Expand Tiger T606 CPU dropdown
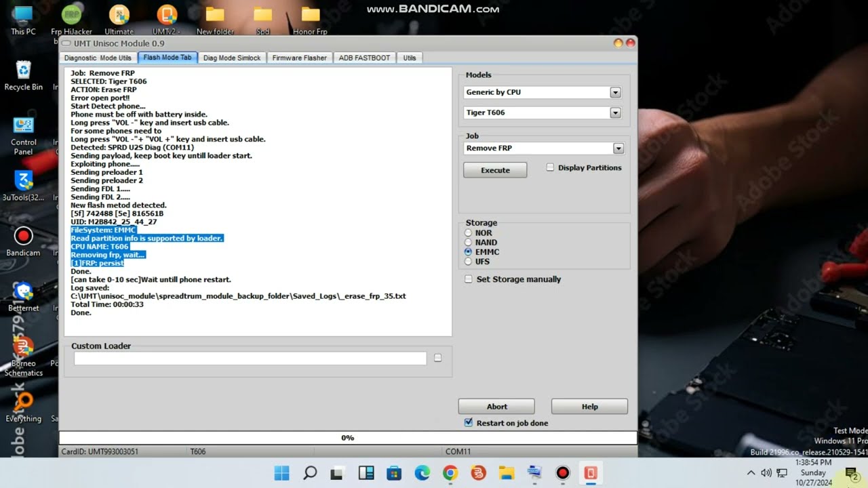The width and height of the screenshot is (868, 488). coord(615,113)
